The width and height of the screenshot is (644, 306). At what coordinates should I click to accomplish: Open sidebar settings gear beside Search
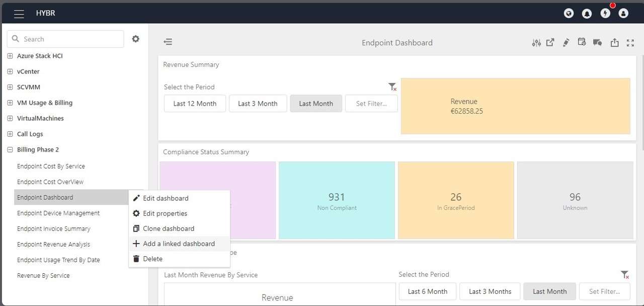click(x=135, y=39)
